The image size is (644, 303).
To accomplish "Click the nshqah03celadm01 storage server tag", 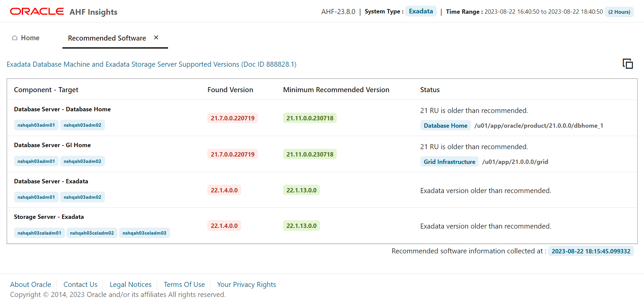I will tap(39, 233).
